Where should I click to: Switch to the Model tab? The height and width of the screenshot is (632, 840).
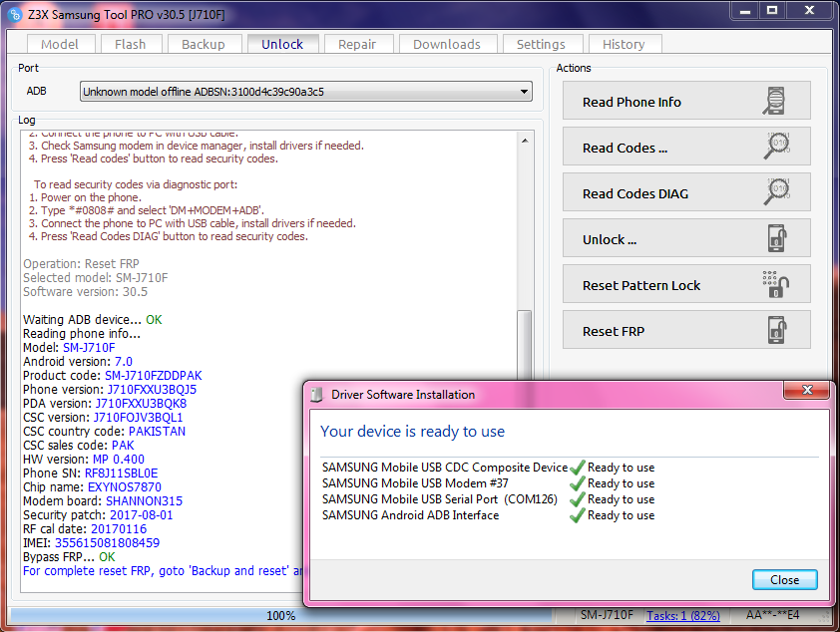tap(60, 44)
